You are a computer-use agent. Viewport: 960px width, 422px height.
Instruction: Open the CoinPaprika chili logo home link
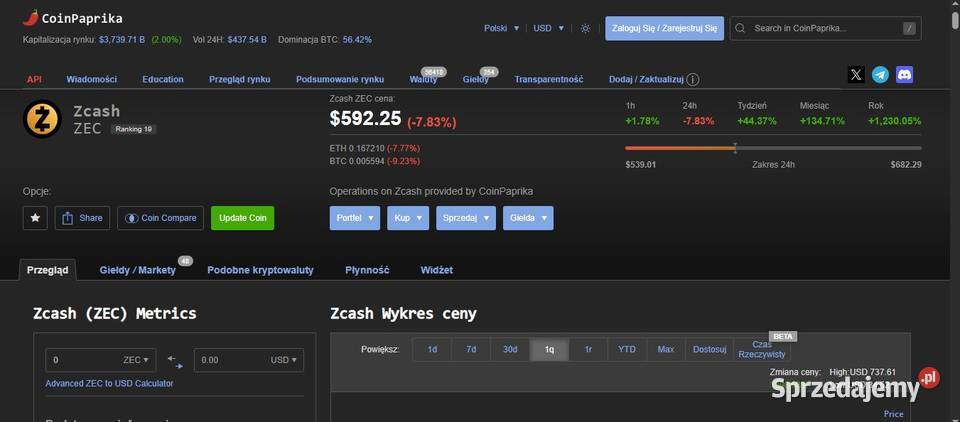72,18
